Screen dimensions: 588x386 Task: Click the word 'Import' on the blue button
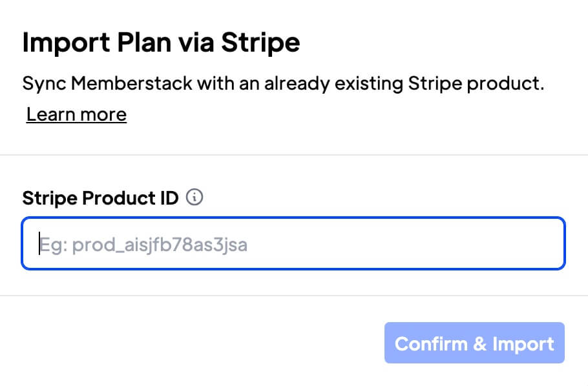point(523,344)
